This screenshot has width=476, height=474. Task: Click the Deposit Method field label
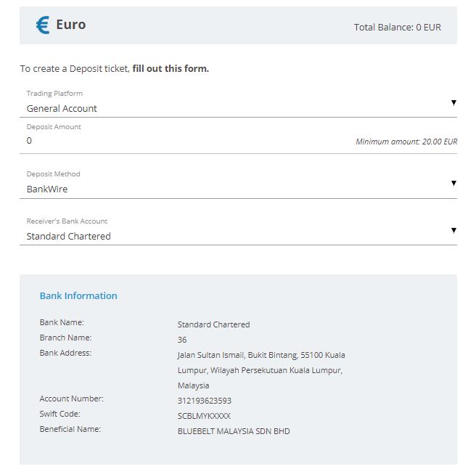point(53,174)
